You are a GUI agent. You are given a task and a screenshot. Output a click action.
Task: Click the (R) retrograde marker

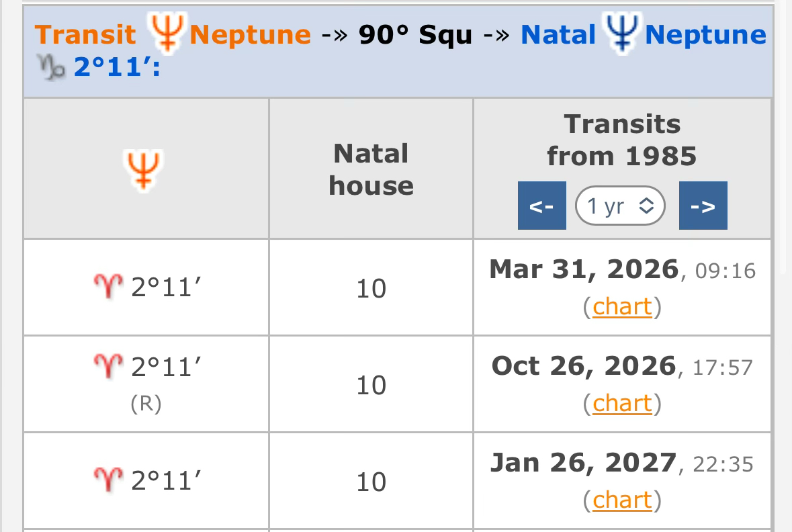pyautogui.click(x=145, y=406)
